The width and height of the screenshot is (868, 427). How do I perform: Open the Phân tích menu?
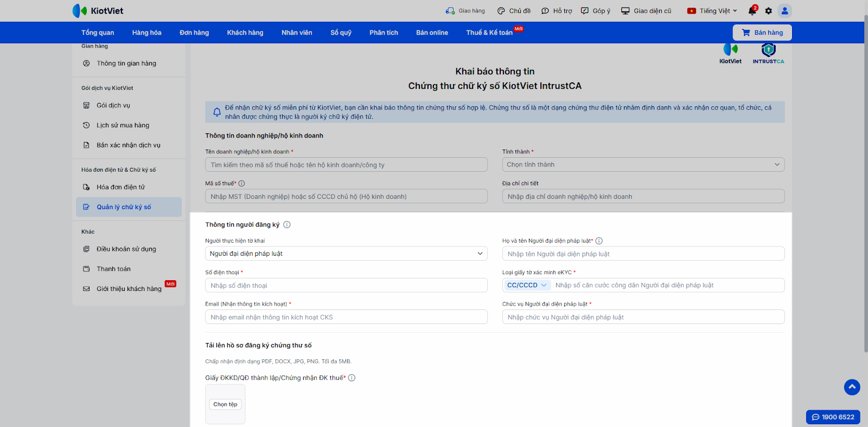(x=384, y=33)
